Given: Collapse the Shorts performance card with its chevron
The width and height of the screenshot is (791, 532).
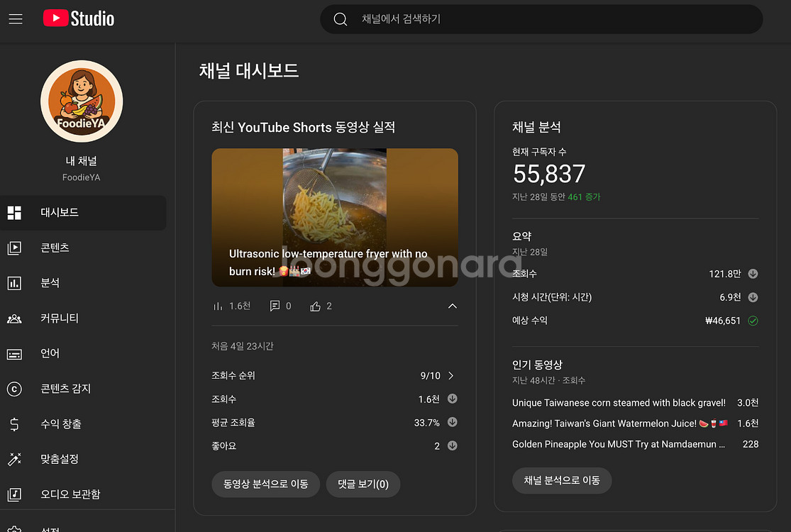Looking at the screenshot, I should (453, 306).
